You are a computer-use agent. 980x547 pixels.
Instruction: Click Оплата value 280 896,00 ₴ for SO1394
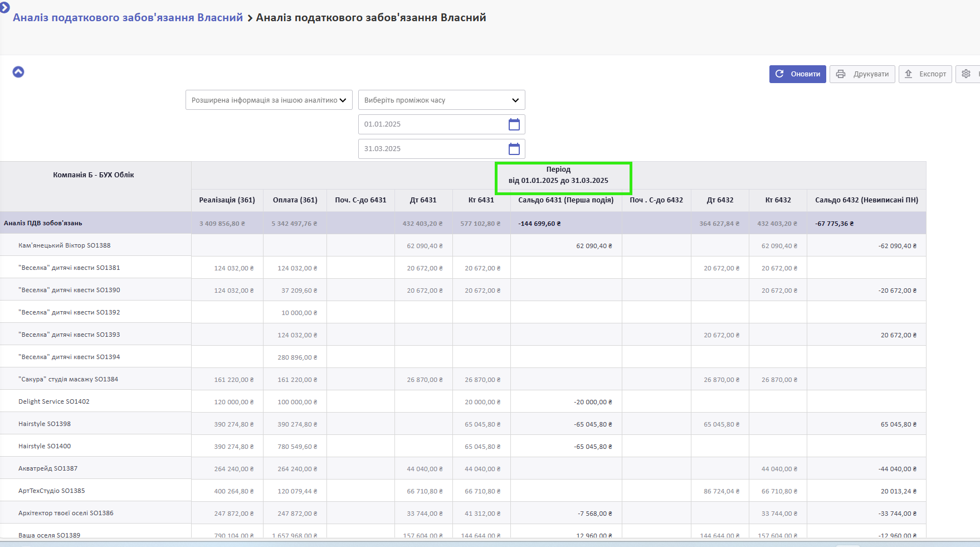pyautogui.click(x=298, y=357)
